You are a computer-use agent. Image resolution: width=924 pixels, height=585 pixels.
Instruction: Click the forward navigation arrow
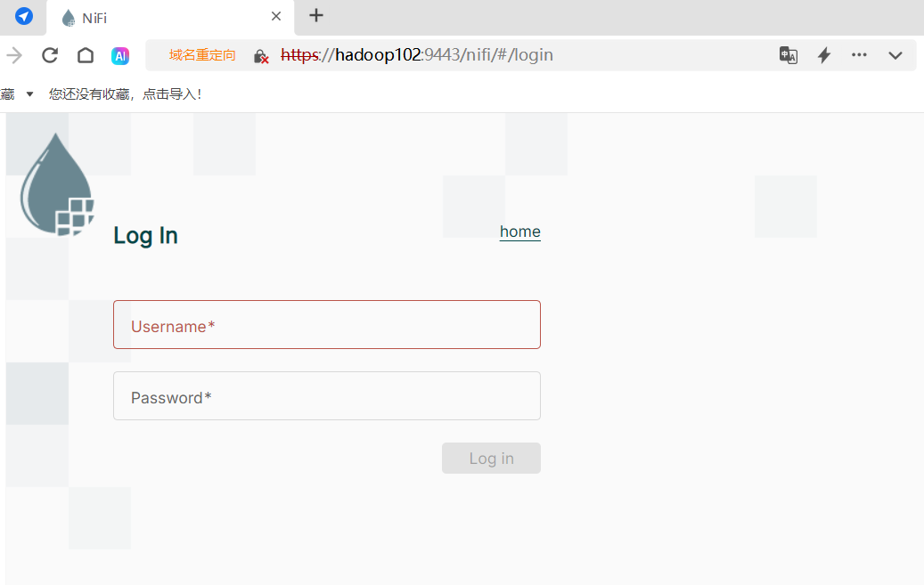click(x=13, y=55)
